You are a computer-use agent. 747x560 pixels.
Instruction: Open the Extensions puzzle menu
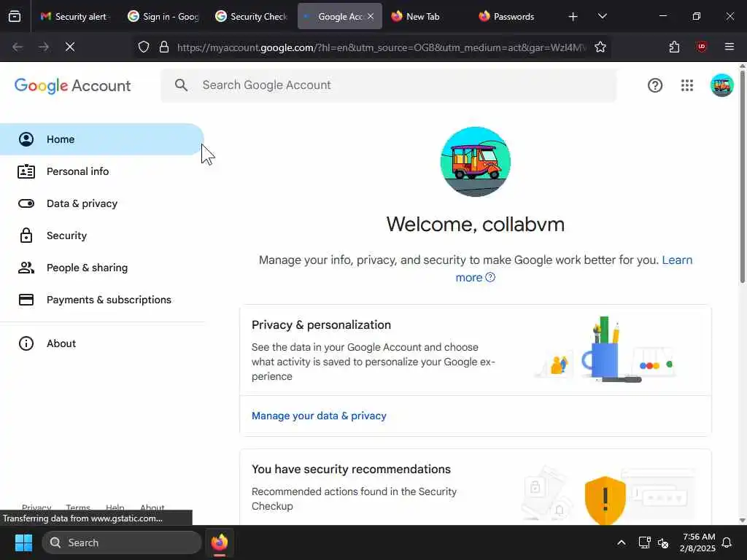(x=674, y=47)
